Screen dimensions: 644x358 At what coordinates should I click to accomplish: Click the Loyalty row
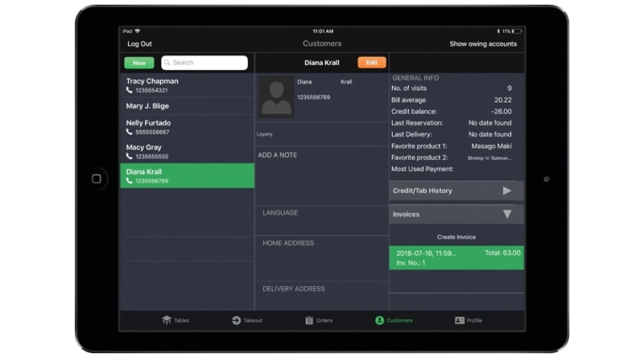(322, 134)
